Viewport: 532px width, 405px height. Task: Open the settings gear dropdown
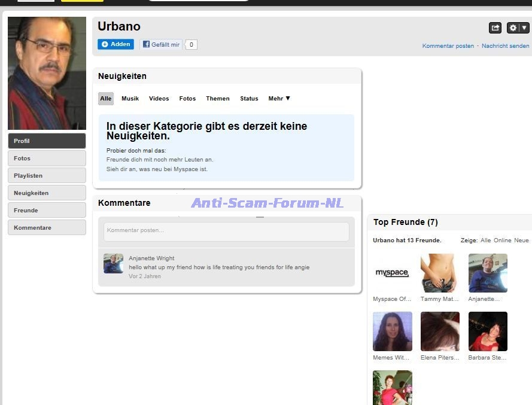tap(518, 28)
